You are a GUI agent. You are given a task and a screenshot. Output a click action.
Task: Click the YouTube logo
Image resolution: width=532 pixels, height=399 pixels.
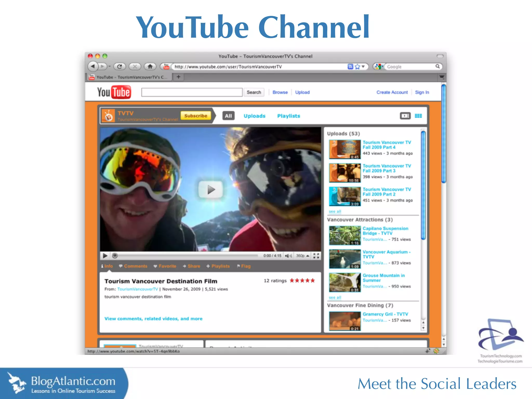114,92
